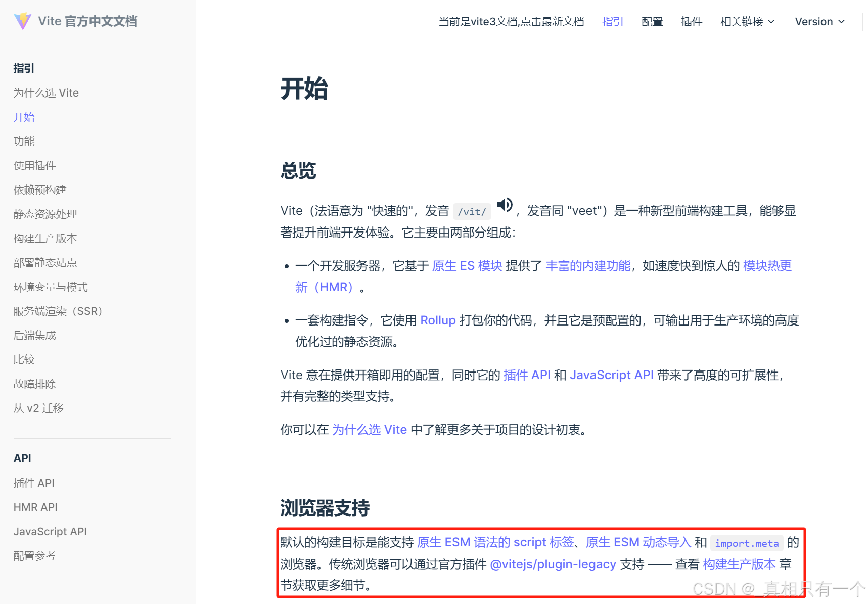Open sidebar item HMR API

(35, 507)
